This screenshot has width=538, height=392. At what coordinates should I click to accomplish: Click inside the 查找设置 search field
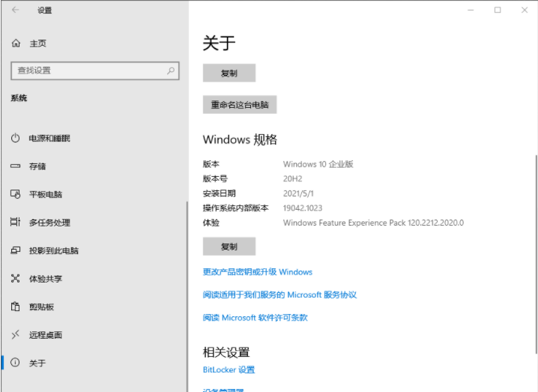[x=86, y=70]
